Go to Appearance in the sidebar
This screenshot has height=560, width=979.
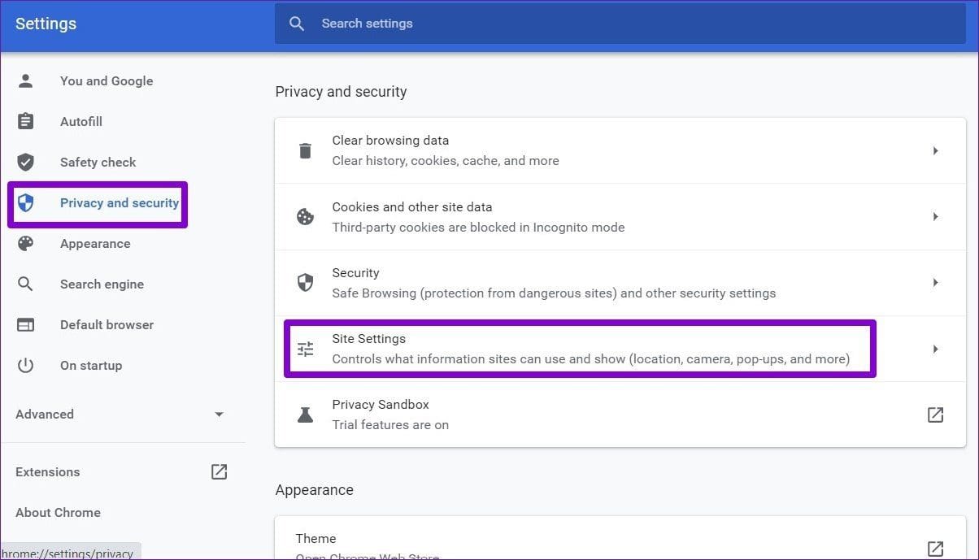coord(95,243)
